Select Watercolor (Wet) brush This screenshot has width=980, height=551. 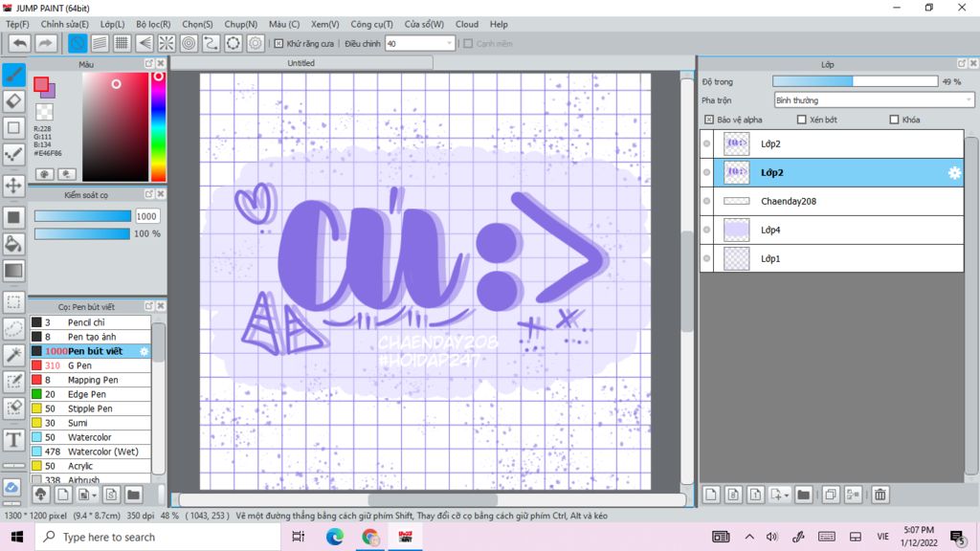tap(91, 452)
